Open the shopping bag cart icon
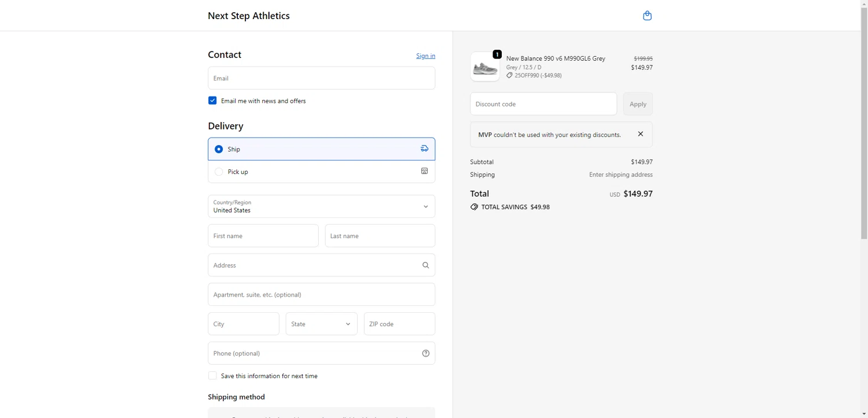The width and height of the screenshot is (868, 418). coord(647,16)
